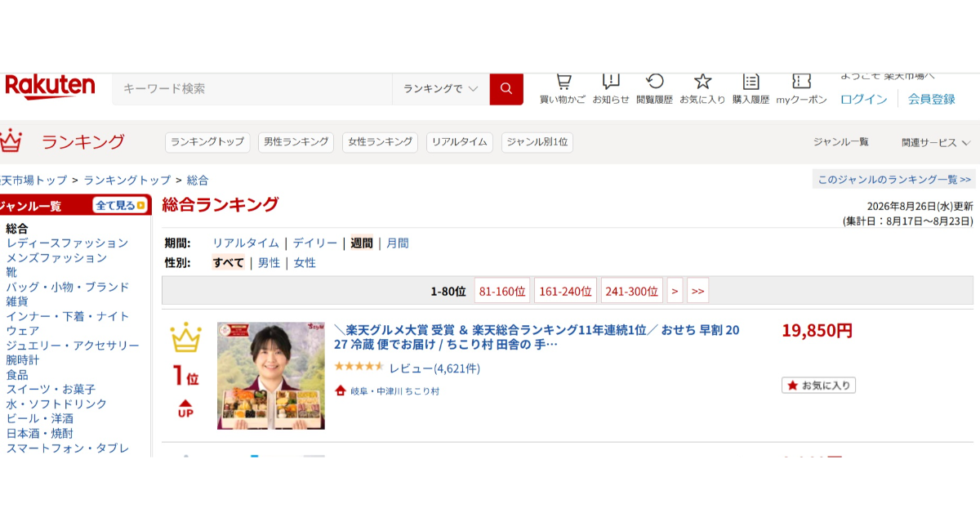Select the ランキングトップ tab button
This screenshot has width=980, height=531.
(207, 142)
